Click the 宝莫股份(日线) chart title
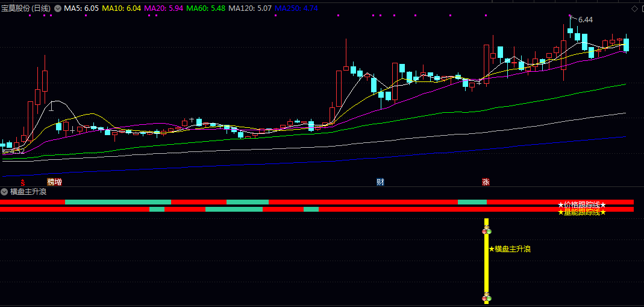The height and width of the screenshot is (307, 644). pos(26,8)
